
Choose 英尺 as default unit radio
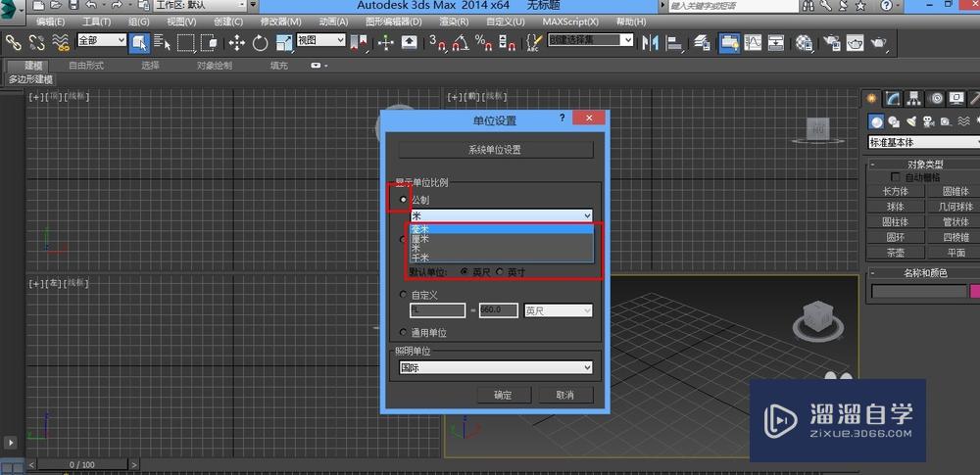pyautogui.click(x=465, y=272)
